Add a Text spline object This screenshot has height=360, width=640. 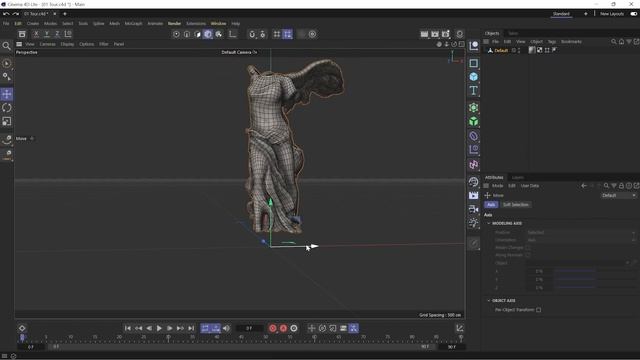pyautogui.click(x=473, y=90)
